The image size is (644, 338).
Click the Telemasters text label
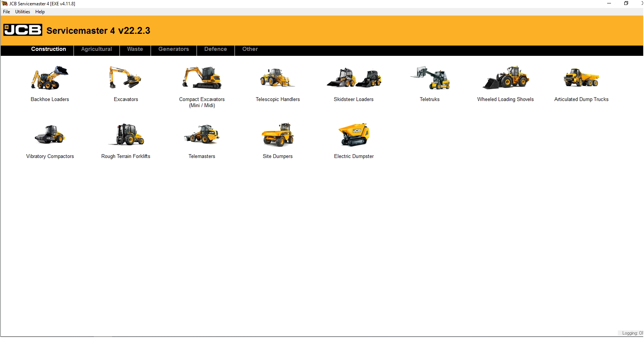tap(202, 156)
